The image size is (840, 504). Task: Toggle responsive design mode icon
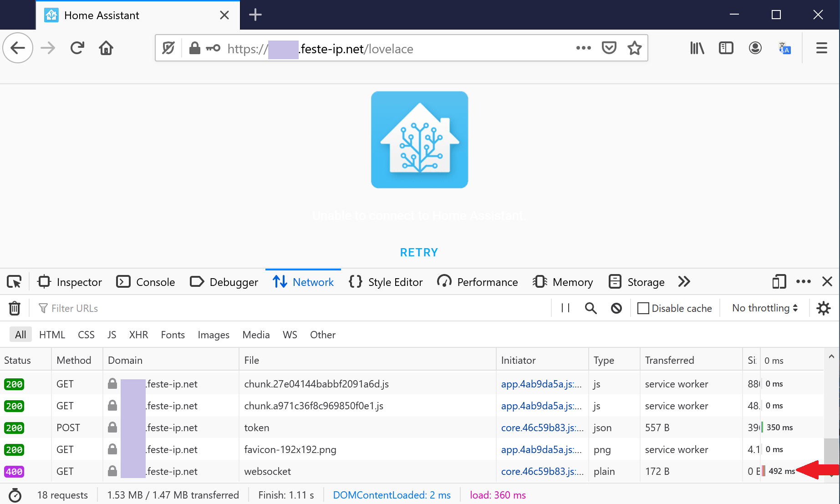[x=779, y=282]
